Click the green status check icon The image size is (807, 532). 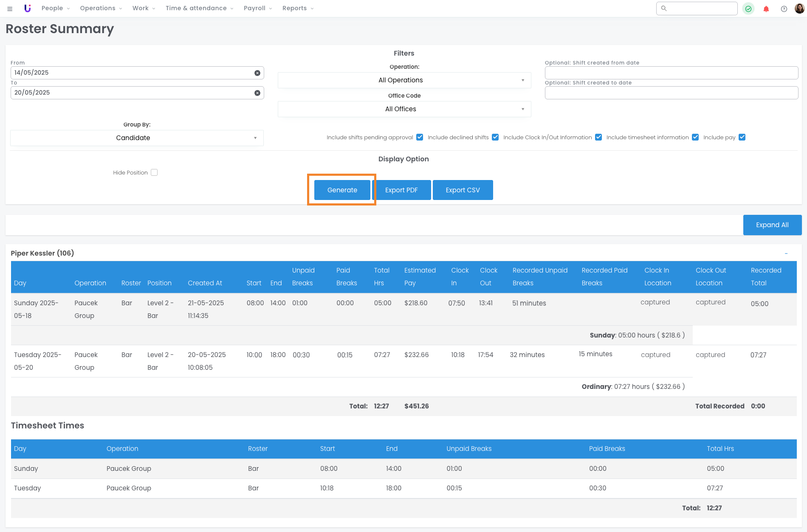[748, 8]
